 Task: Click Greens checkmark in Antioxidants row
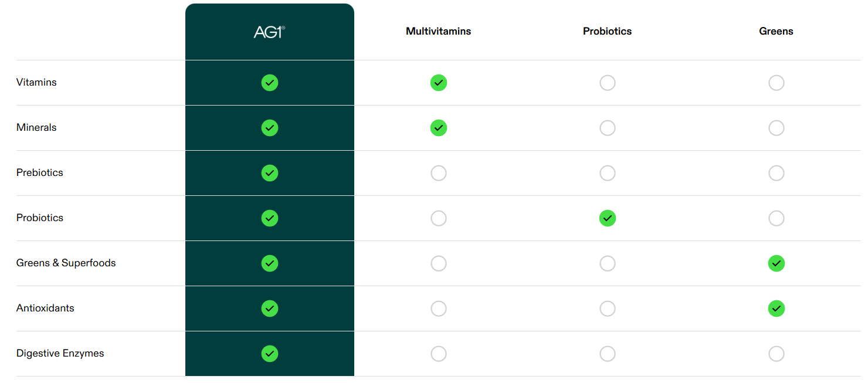[x=777, y=309]
